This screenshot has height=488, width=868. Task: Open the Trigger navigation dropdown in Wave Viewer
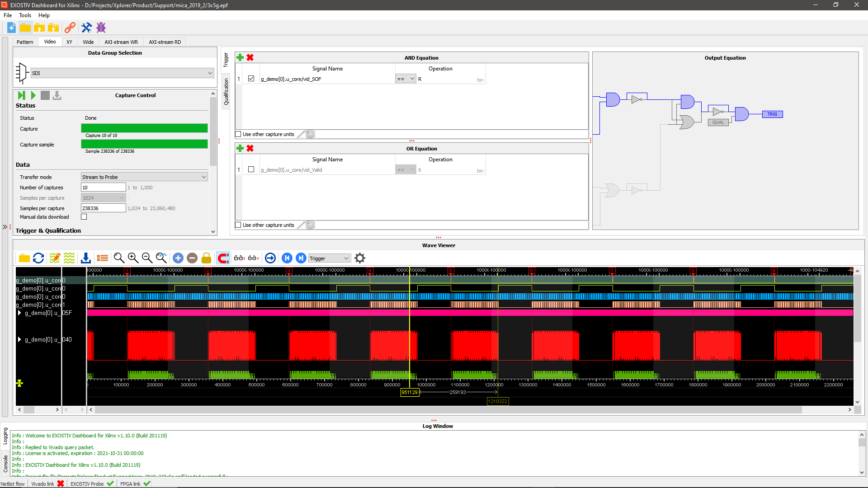(329, 258)
